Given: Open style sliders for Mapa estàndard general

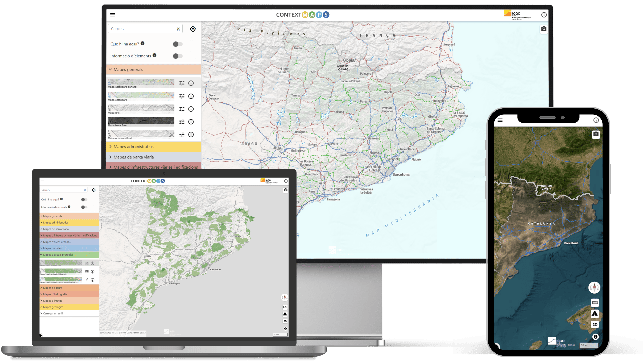Looking at the screenshot, I should pos(182,83).
